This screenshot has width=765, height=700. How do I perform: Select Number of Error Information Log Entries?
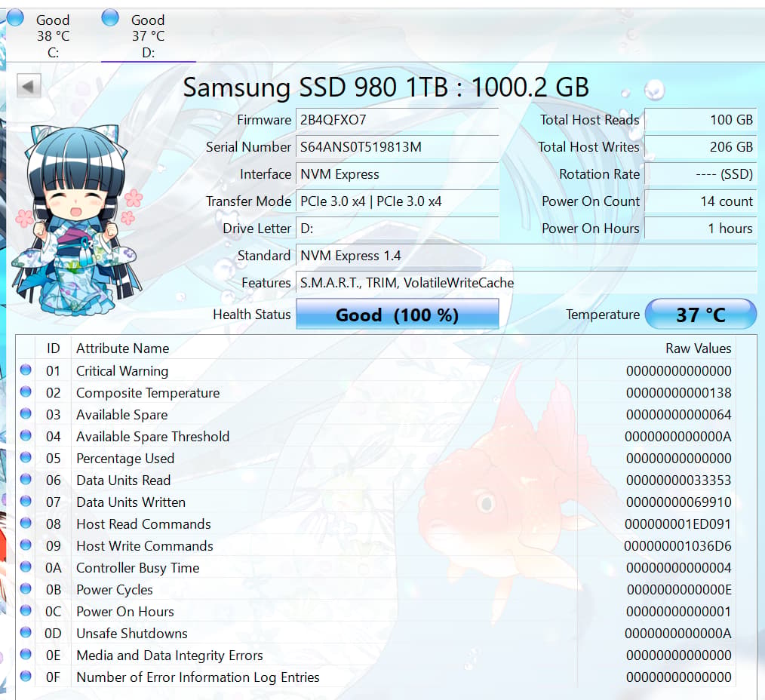(x=198, y=677)
